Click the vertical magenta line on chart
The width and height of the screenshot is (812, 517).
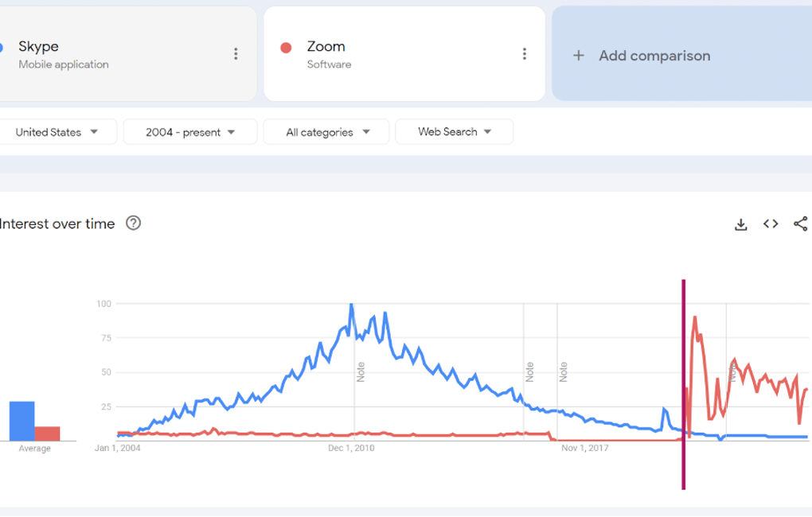tap(684, 382)
